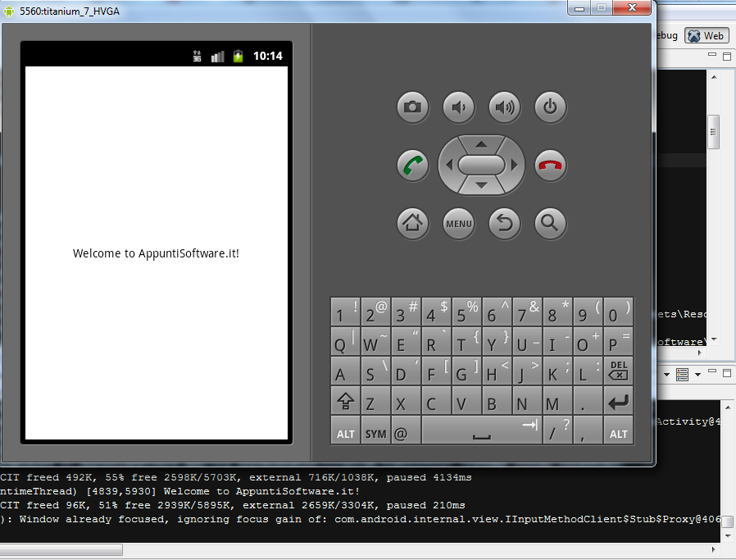Raise volume with the volume up button
This screenshot has width=736, height=560.
pyautogui.click(x=505, y=107)
